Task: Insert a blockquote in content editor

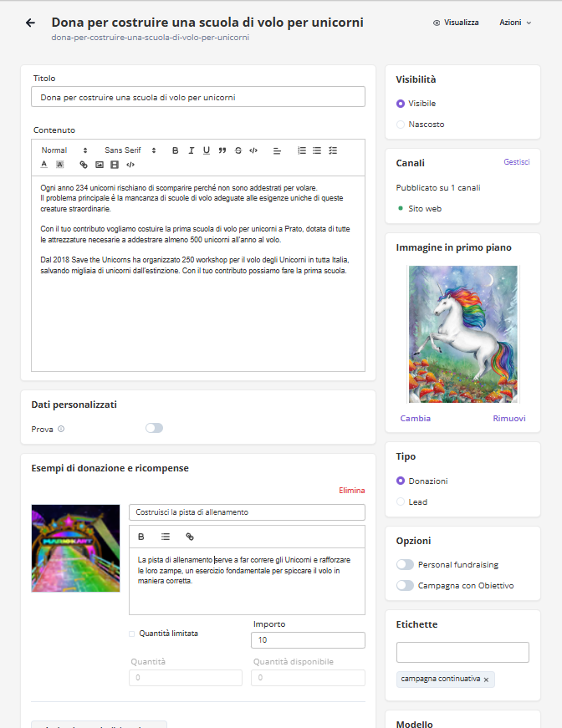Action: tap(222, 150)
